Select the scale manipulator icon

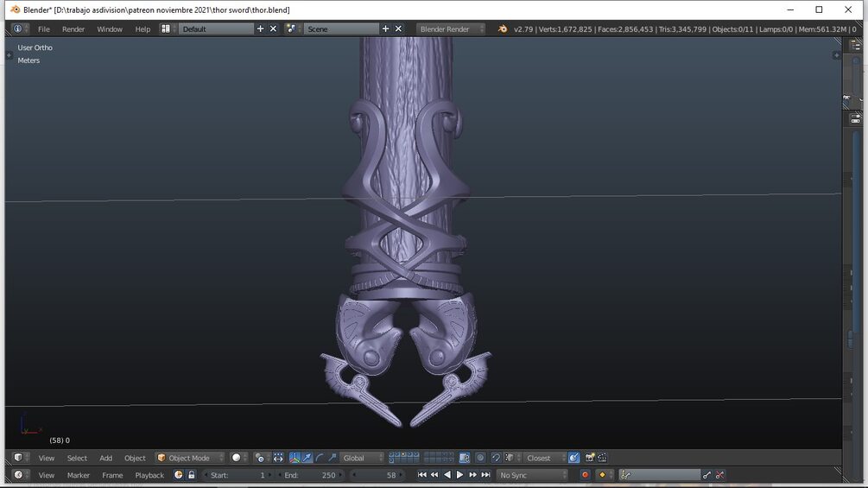coord(333,458)
